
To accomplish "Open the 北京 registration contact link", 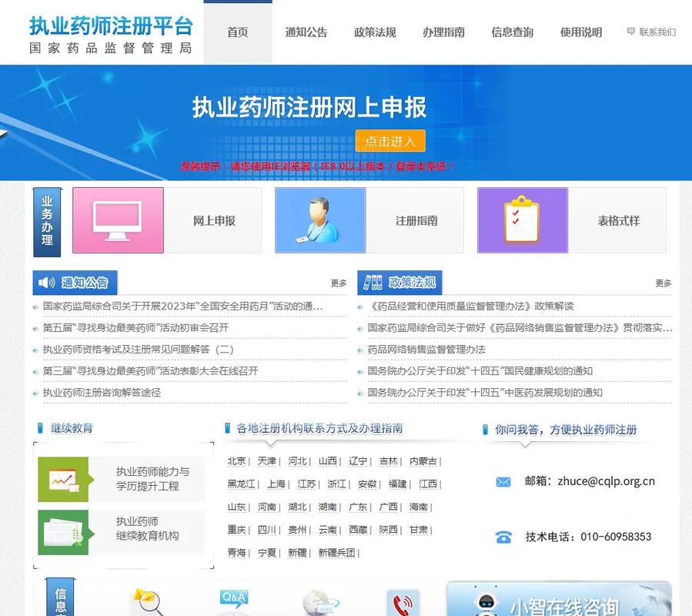I will [x=236, y=462].
